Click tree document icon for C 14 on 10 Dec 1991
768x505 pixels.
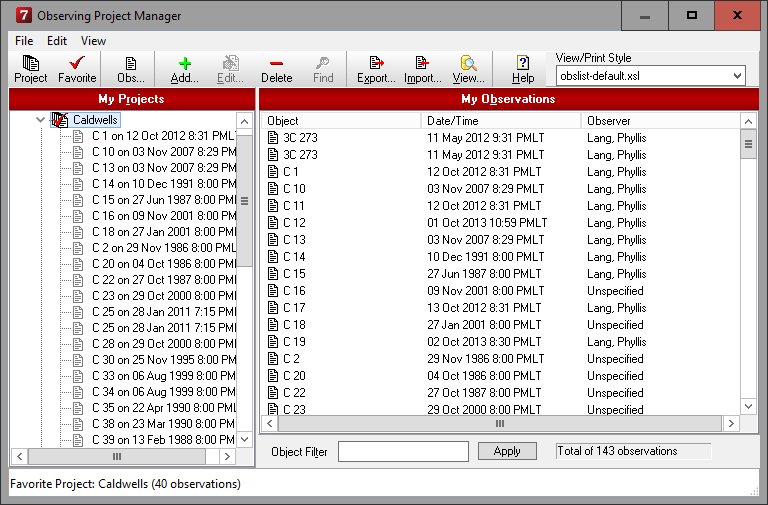pos(78,184)
